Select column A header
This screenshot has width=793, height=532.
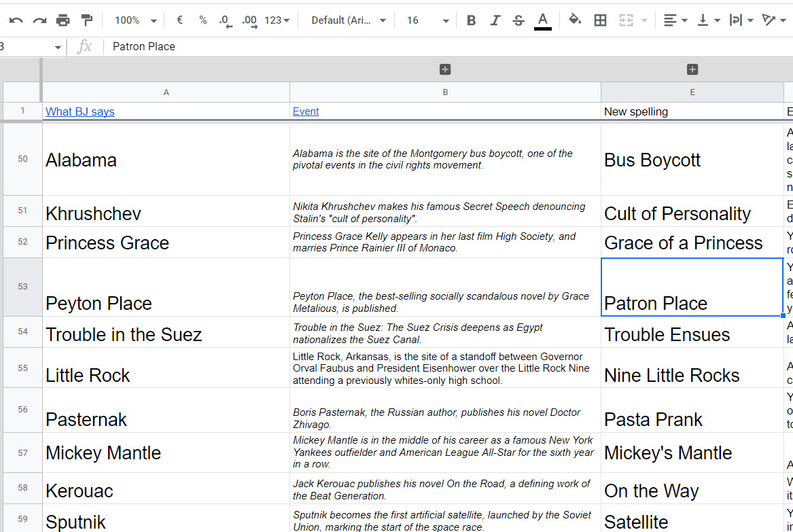pyautogui.click(x=166, y=92)
